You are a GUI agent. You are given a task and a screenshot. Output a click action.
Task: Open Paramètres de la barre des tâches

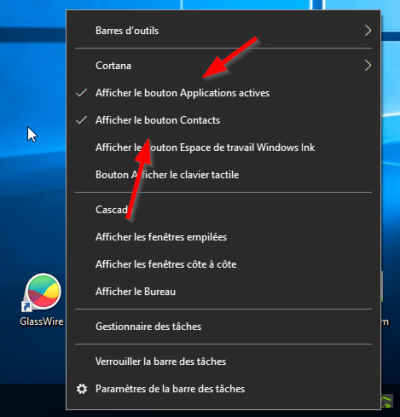pyautogui.click(x=223, y=389)
